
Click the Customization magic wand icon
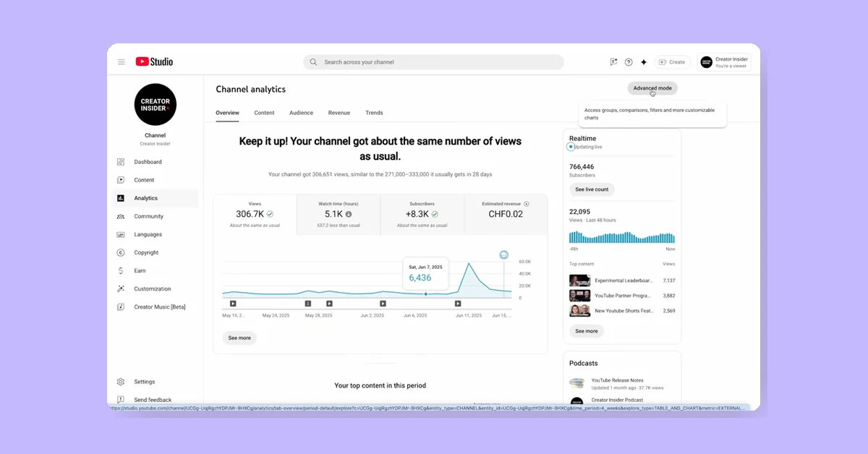point(121,288)
